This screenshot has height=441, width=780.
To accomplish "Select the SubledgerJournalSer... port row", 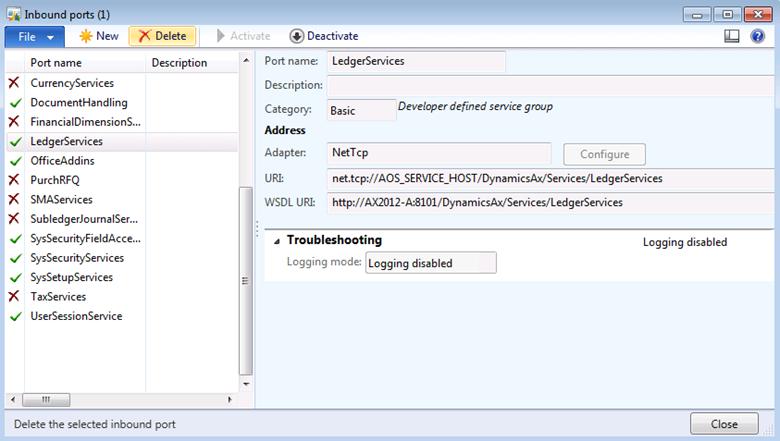I will (122, 219).
